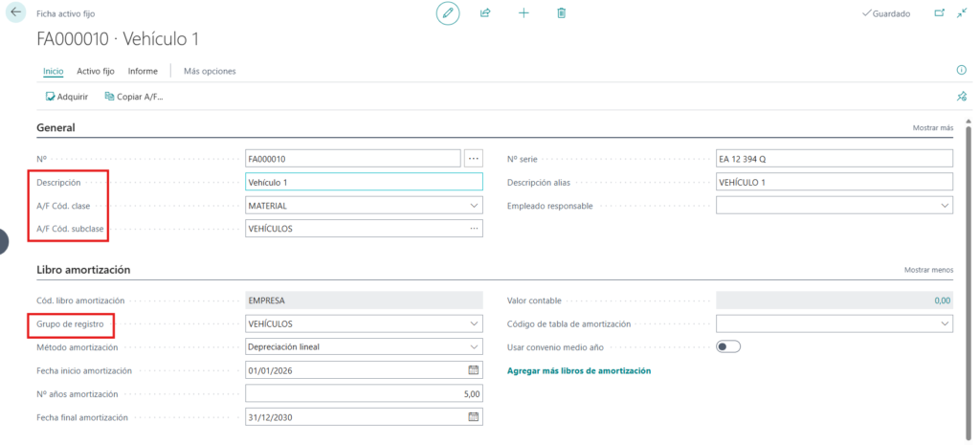This screenshot has width=980, height=445.
Task: Click the plus icon to create new
Action: [x=523, y=13]
